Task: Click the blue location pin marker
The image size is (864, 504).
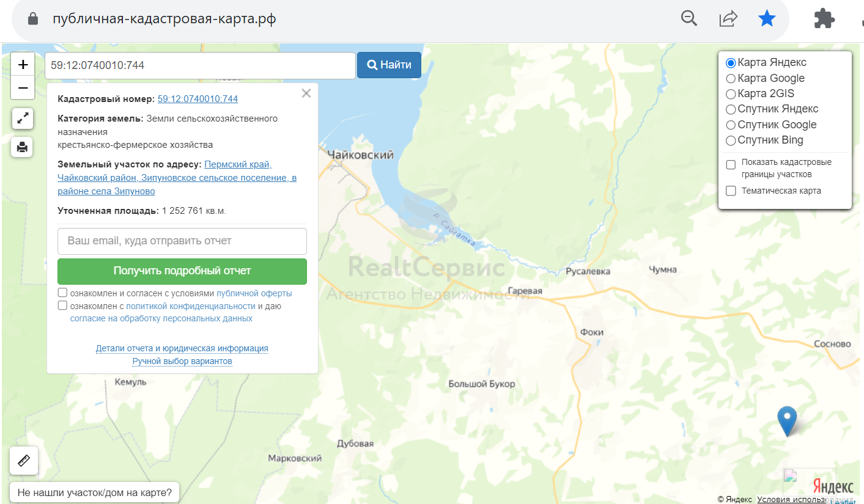Action: tap(787, 422)
